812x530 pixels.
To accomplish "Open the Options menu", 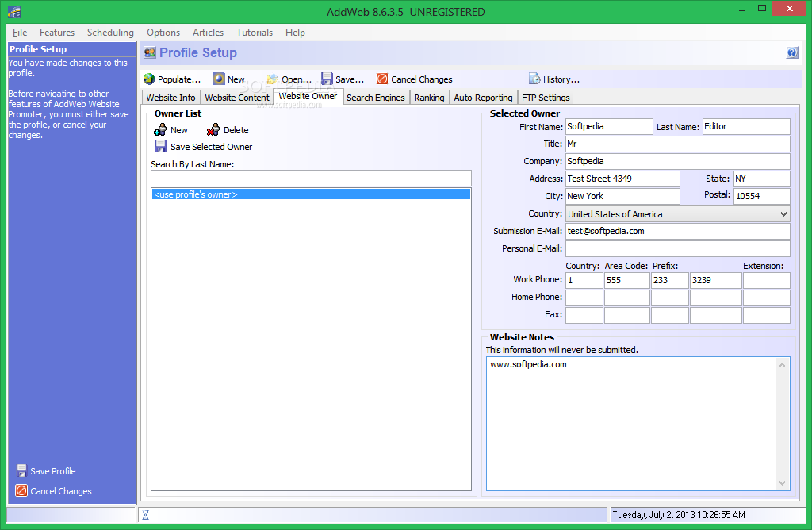I will click(x=163, y=32).
